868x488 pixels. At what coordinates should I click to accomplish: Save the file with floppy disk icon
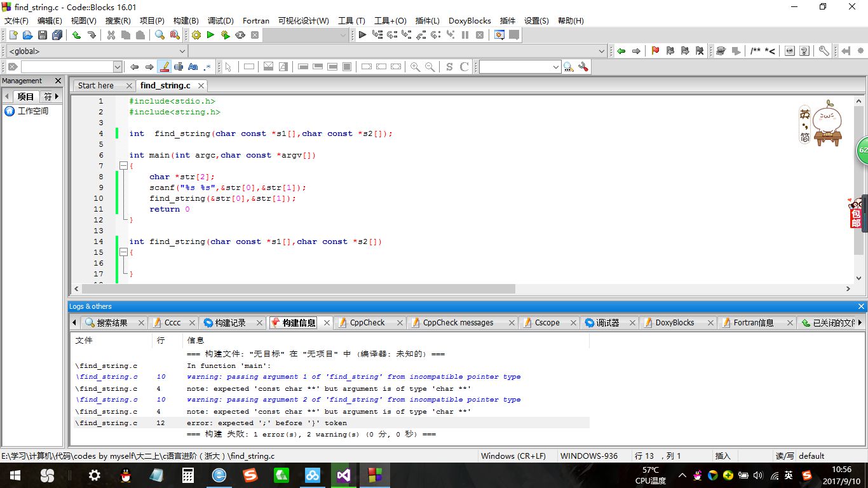[x=43, y=35]
